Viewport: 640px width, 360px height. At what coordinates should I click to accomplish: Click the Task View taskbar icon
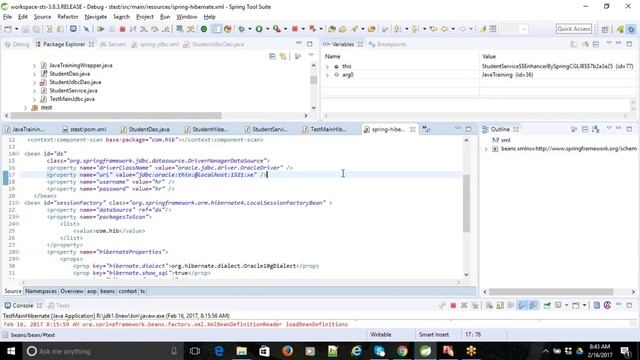point(195,351)
